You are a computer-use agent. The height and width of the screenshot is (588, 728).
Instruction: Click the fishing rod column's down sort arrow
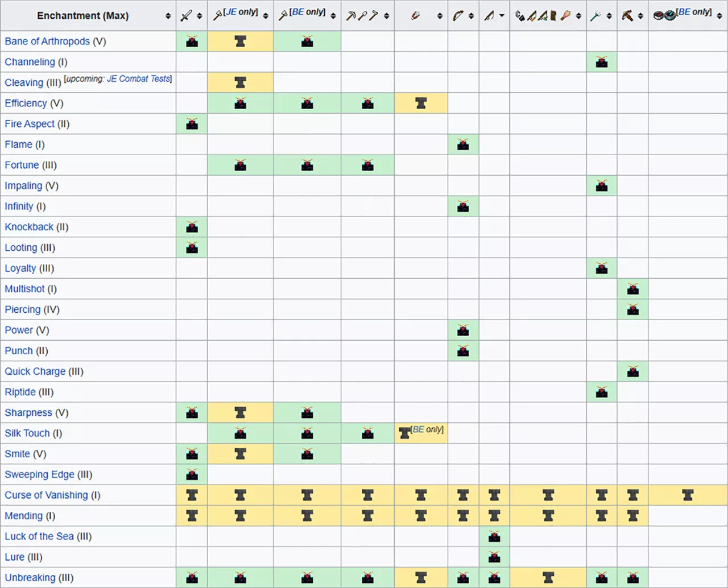click(502, 16)
